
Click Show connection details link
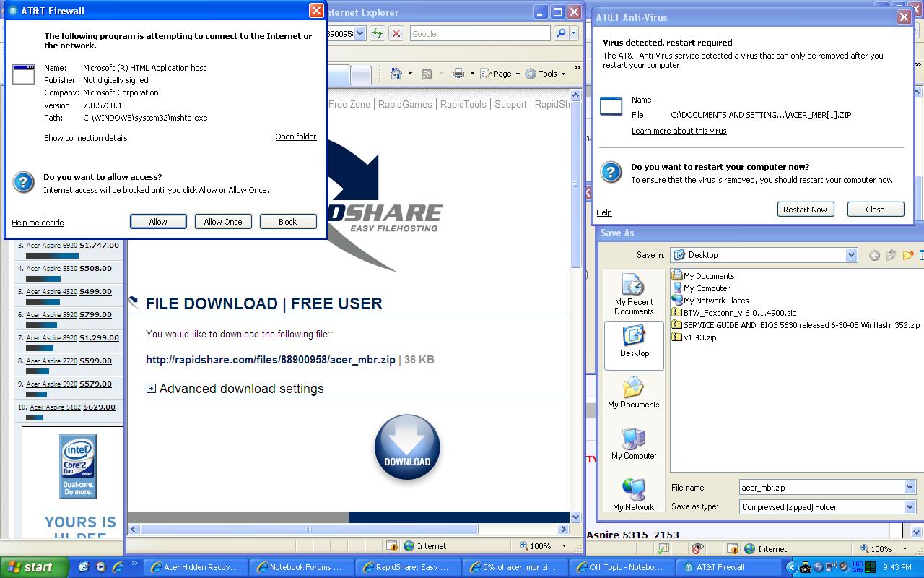pyautogui.click(x=86, y=138)
